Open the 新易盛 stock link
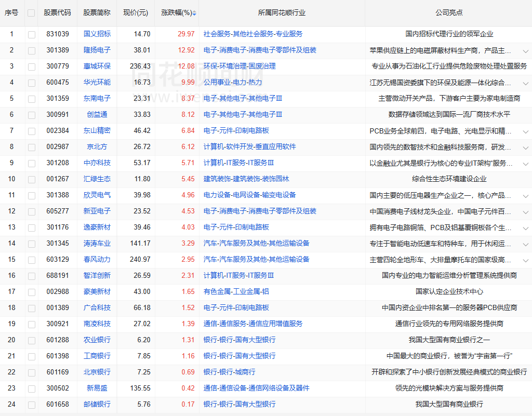 (97, 388)
